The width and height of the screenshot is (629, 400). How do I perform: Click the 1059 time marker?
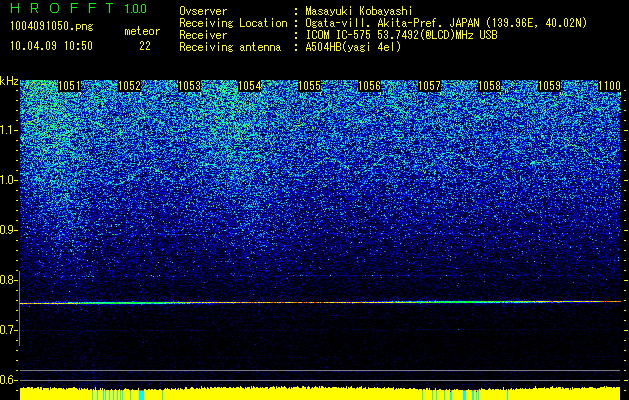(550, 86)
